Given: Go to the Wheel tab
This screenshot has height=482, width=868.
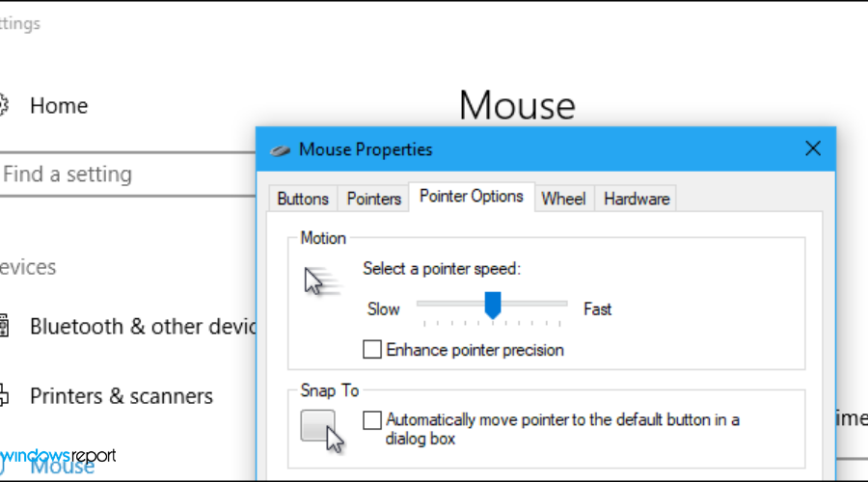Looking at the screenshot, I should pos(563,199).
